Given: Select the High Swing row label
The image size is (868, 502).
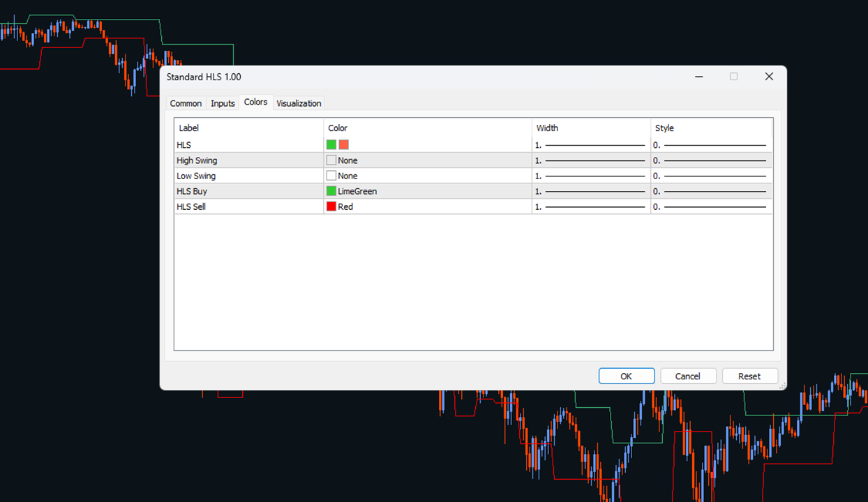Looking at the screenshot, I should coord(196,160).
